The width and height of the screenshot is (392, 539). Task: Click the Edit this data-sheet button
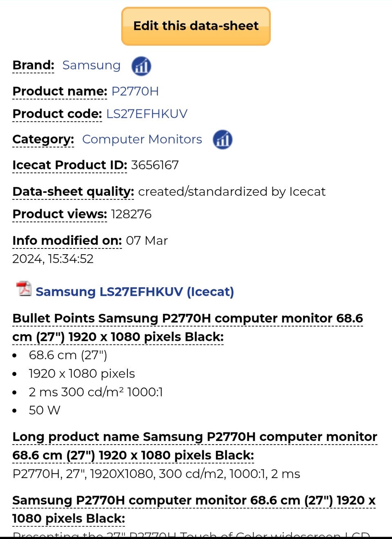(x=196, y=26)
